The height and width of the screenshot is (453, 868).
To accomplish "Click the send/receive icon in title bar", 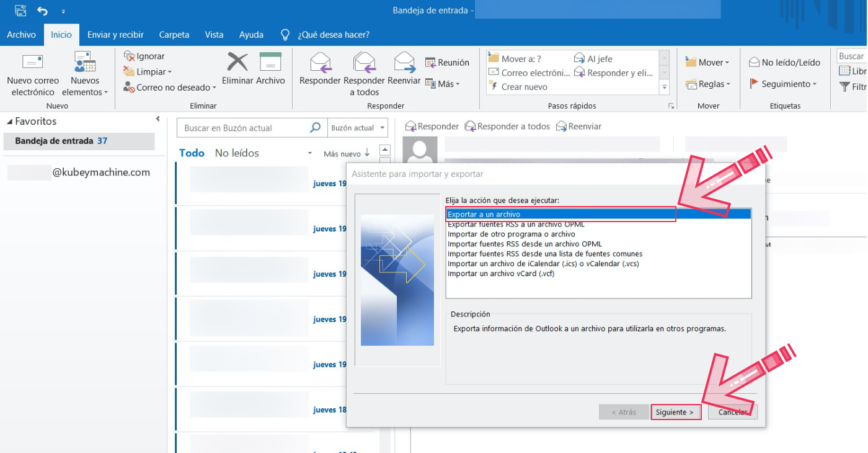I will 20,11.
